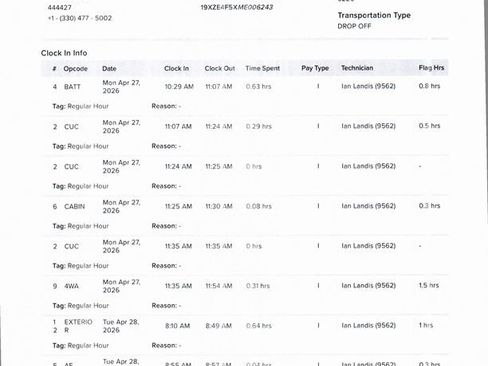Click the Reason field under the CABIN row

click(x=166, y=226)
